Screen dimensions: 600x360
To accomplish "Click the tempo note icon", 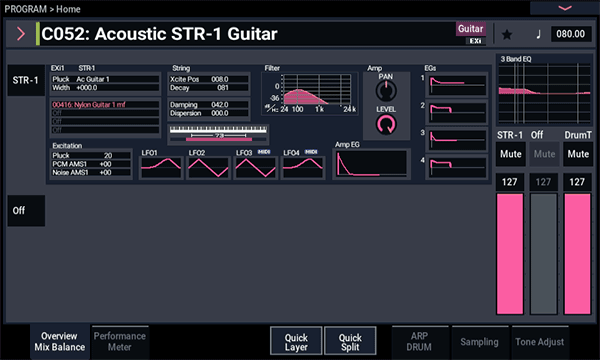I will pyautogui.click(x=538, y=34).
